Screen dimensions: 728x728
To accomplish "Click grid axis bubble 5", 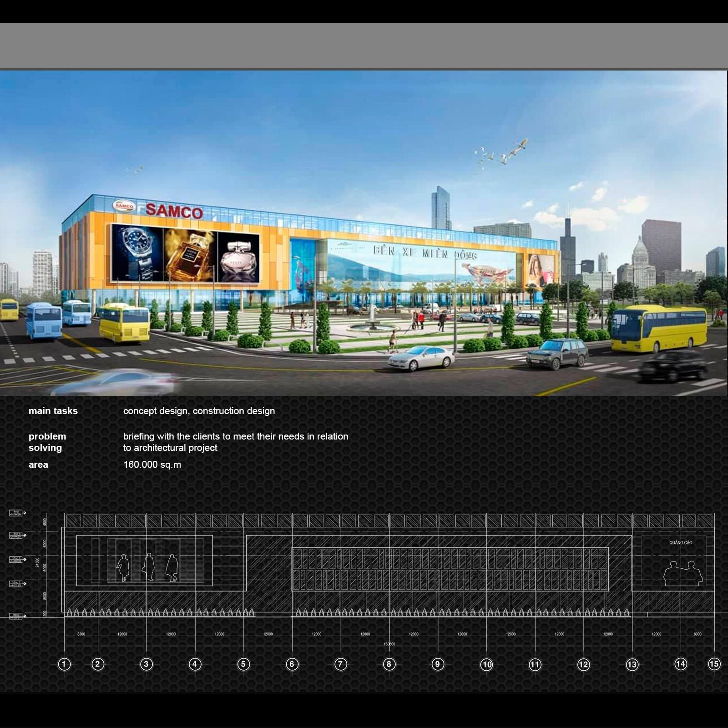I will pyautogui.click(x=243, y=664).
